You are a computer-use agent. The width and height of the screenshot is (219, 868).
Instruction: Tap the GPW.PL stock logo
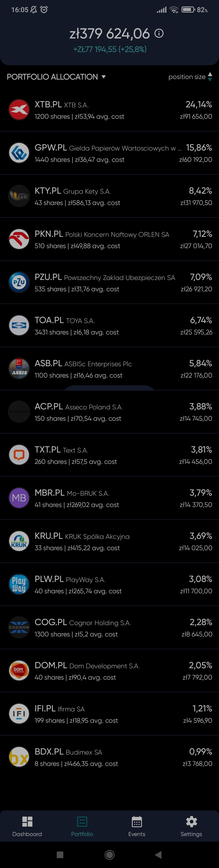click(19, 153)
